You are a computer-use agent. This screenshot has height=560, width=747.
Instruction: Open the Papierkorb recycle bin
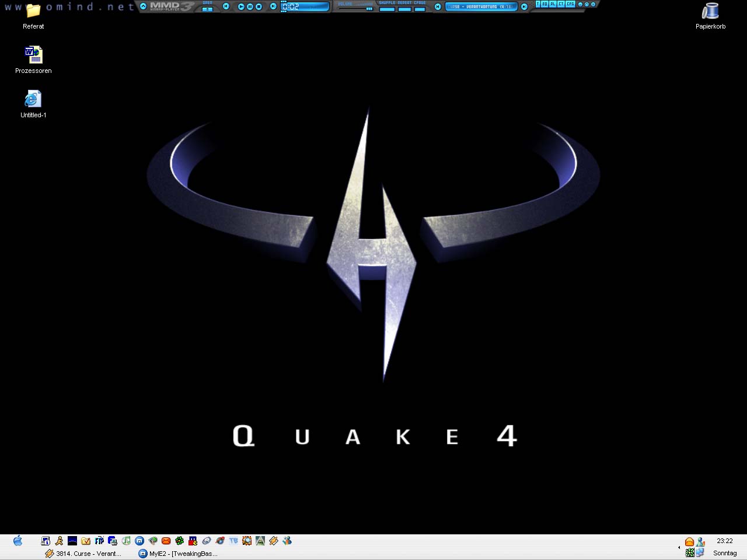click(710, 15)
